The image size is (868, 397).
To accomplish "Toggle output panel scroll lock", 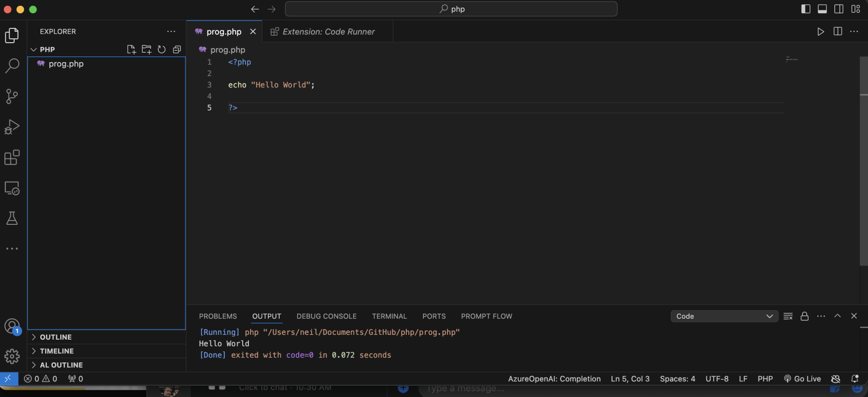I will pos(804,316).
